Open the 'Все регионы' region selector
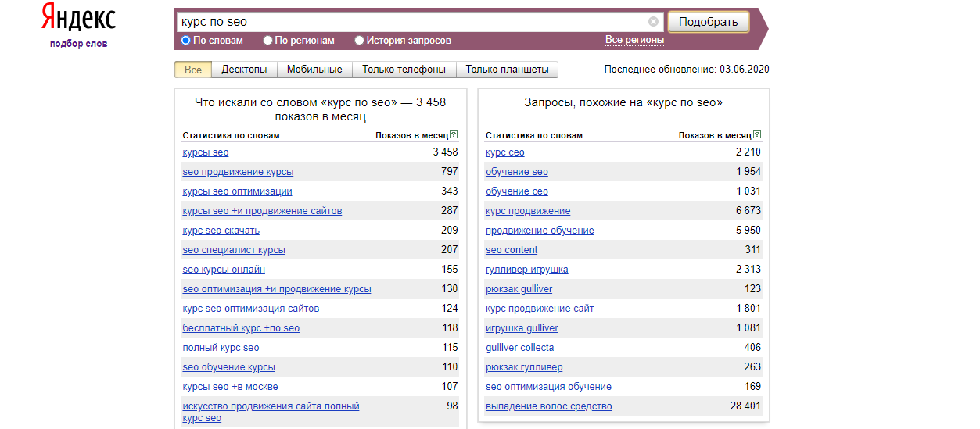 pos(634,40)
